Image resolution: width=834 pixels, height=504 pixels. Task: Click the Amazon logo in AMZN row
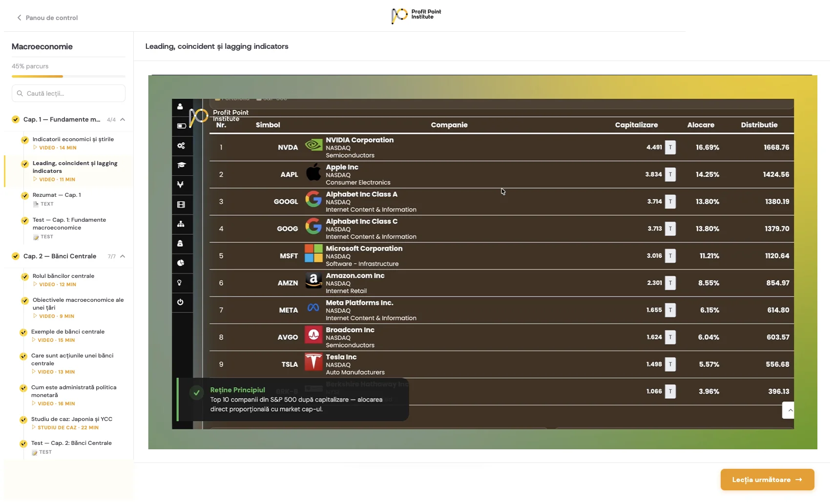313,281
